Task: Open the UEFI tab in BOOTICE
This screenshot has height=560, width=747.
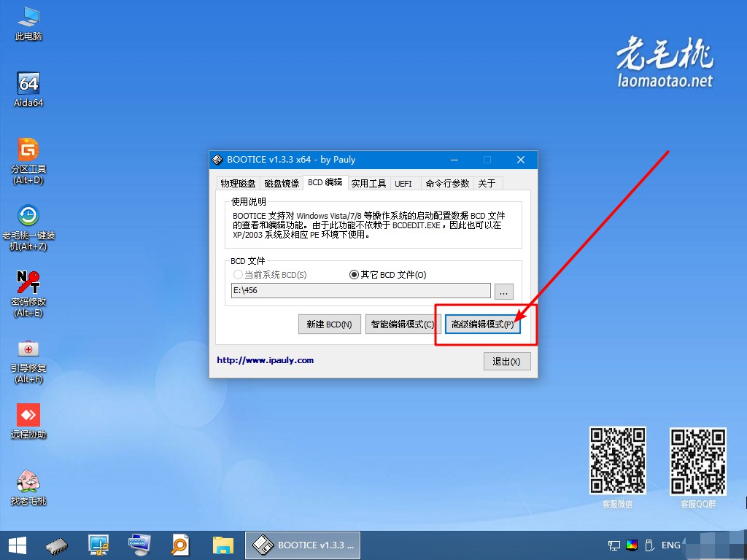Action: tap(404, 183)
